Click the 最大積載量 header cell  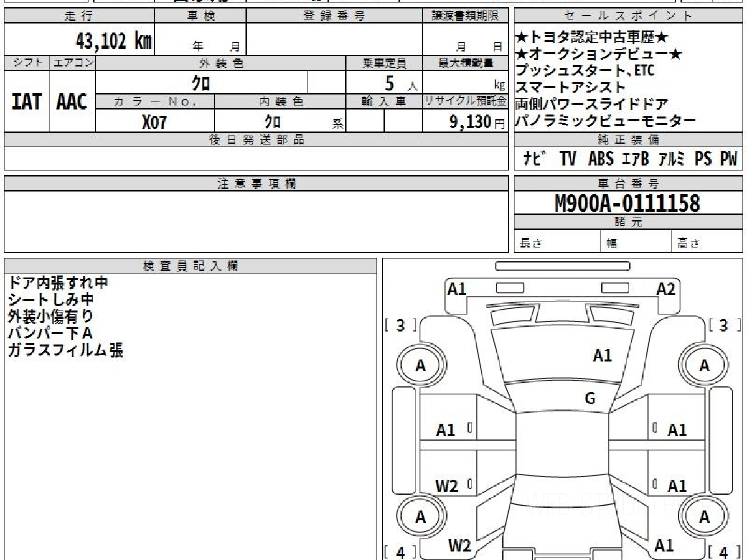[x=466, y=63]
